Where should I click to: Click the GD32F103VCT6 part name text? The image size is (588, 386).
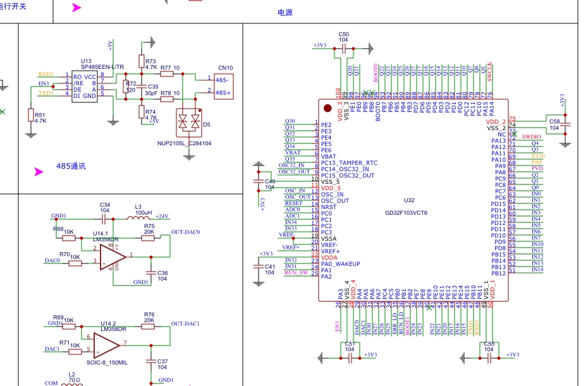coord(406,213)
